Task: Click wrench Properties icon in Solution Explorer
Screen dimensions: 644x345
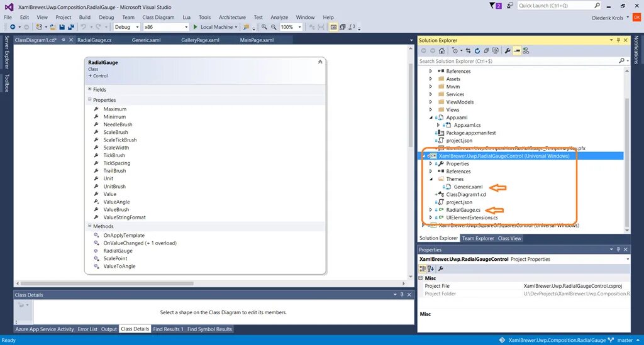Action: point(508,51)
